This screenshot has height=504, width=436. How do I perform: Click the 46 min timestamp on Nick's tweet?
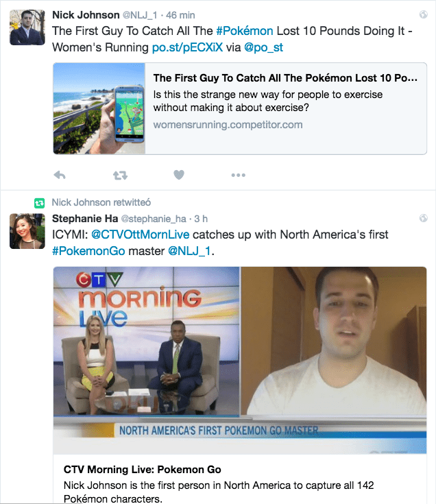pos(180,15)
